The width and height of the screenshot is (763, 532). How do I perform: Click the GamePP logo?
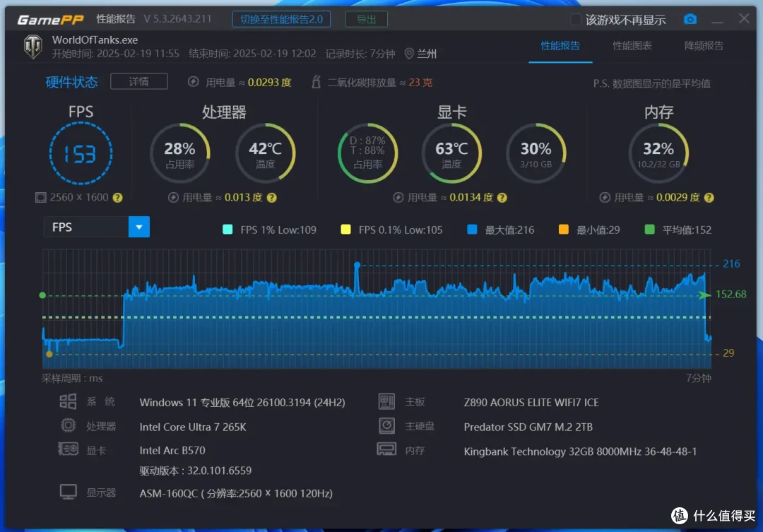51,20
